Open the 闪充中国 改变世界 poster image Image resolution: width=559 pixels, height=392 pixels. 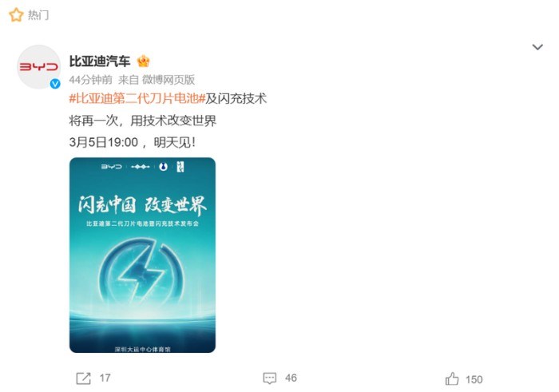point(142,255)
